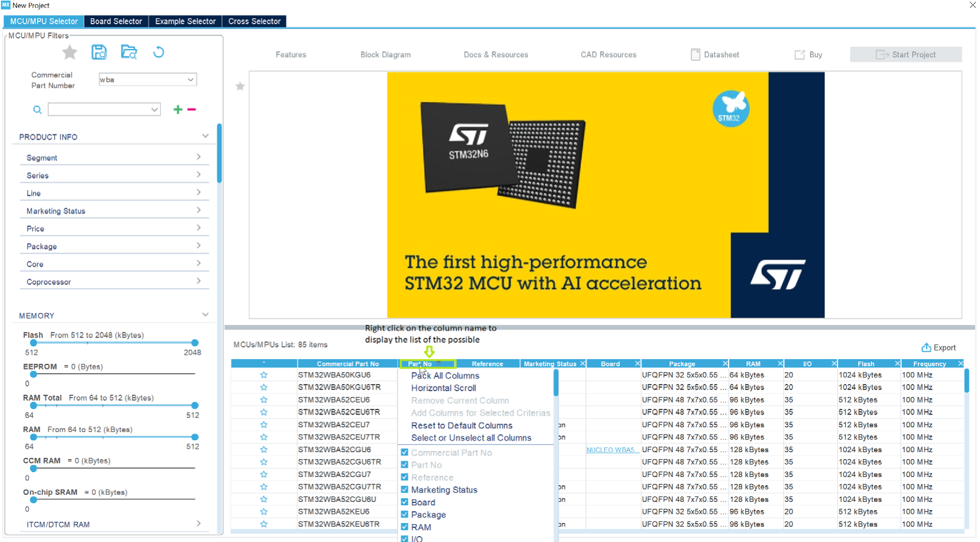980x542 pixels.
Task: Click the Flash maximum slider handle
Action: [195, 343]
